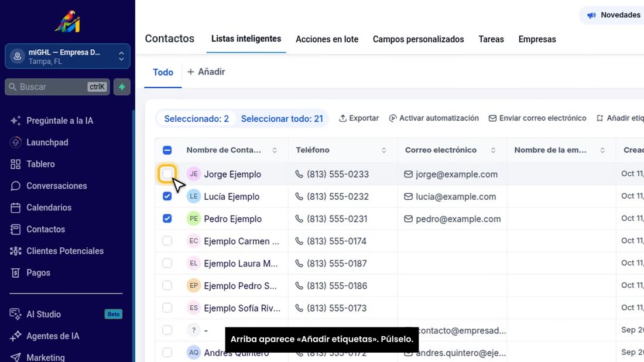The height and width of the screenshot is (362, 644).
Task: Click the LE avatar of Lucía Ejemplo
Action: tap(193, 196)
